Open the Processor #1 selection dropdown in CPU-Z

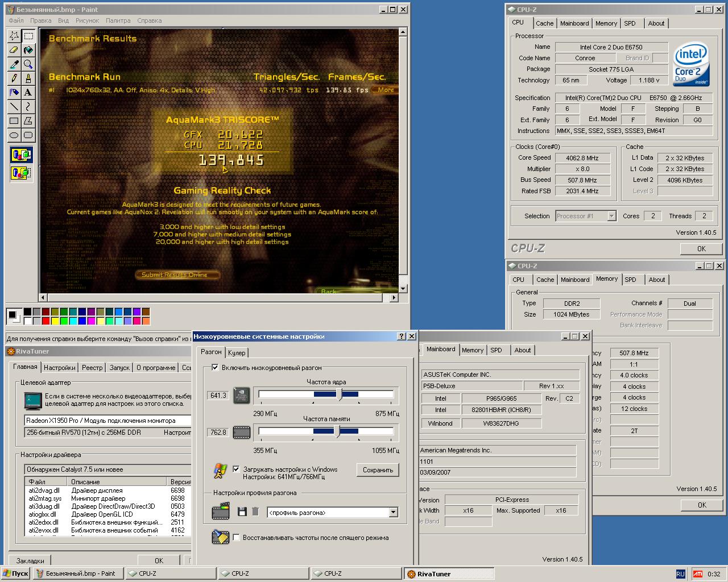[x=611, y=216]
